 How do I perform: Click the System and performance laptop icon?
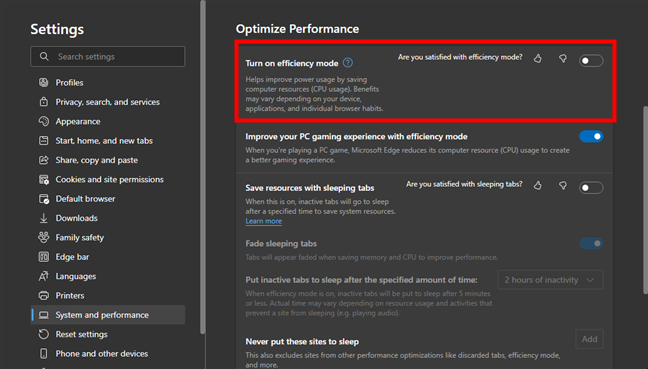pos(43,315)
